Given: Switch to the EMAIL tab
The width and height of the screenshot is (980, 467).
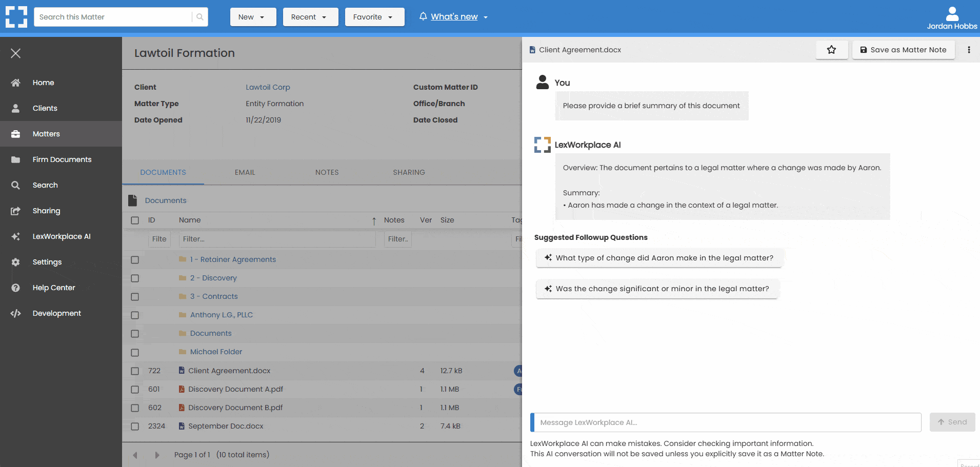Looking at the screenshot, I should click(x=245, y=172).
